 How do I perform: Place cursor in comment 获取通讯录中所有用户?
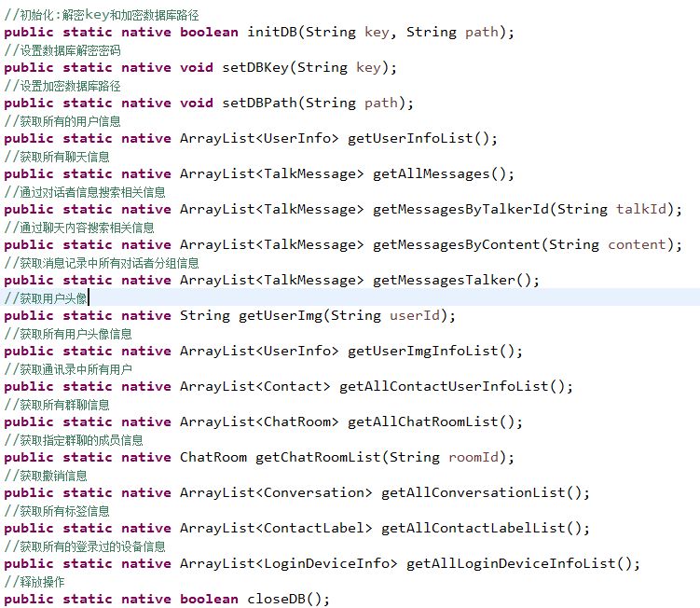point(68,369)
